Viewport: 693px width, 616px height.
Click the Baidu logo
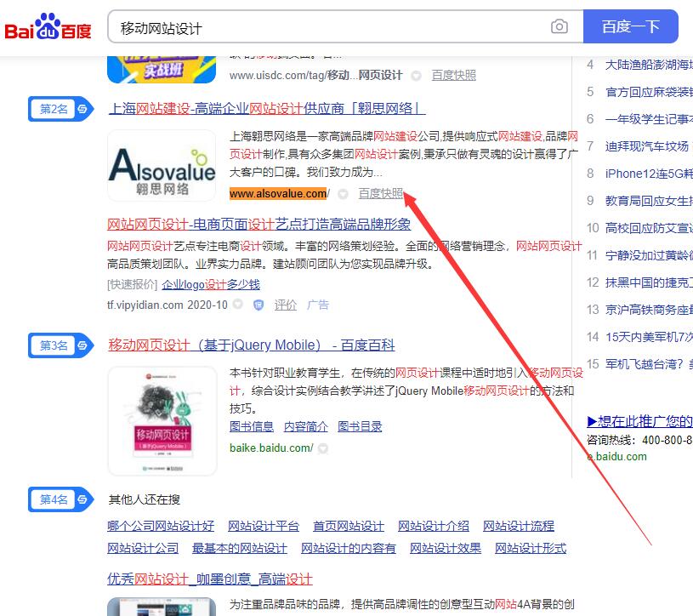click(48, 26)
